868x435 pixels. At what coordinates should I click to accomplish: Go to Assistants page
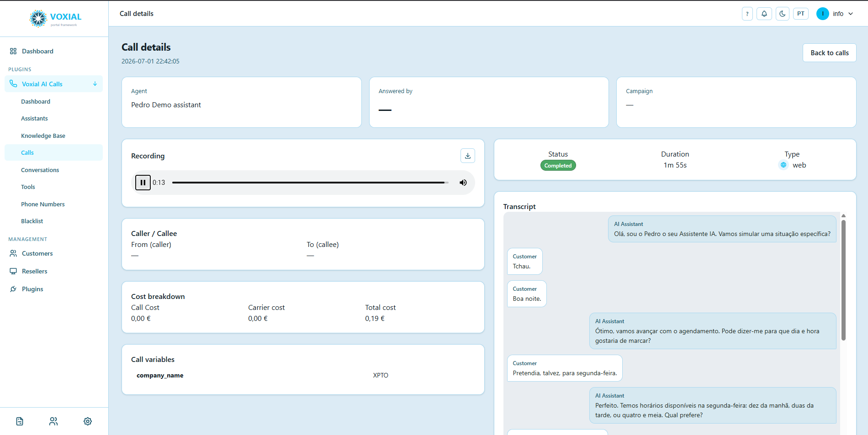[54, 118]
